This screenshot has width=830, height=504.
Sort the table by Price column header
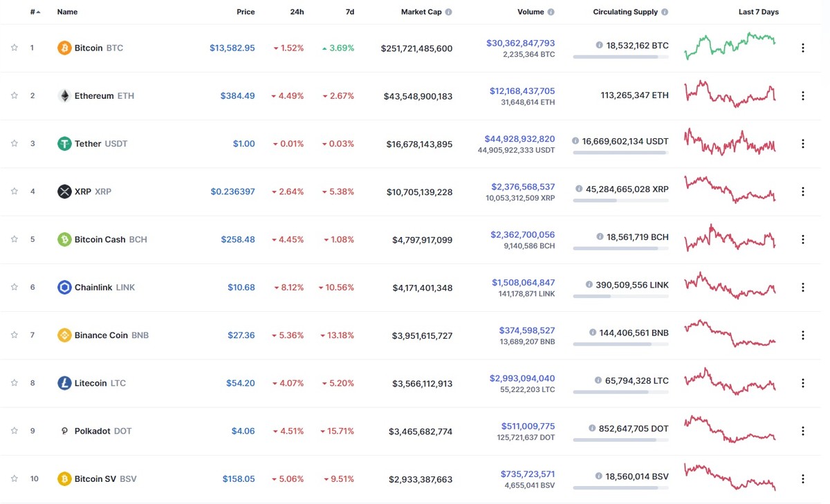coord(246,12)
